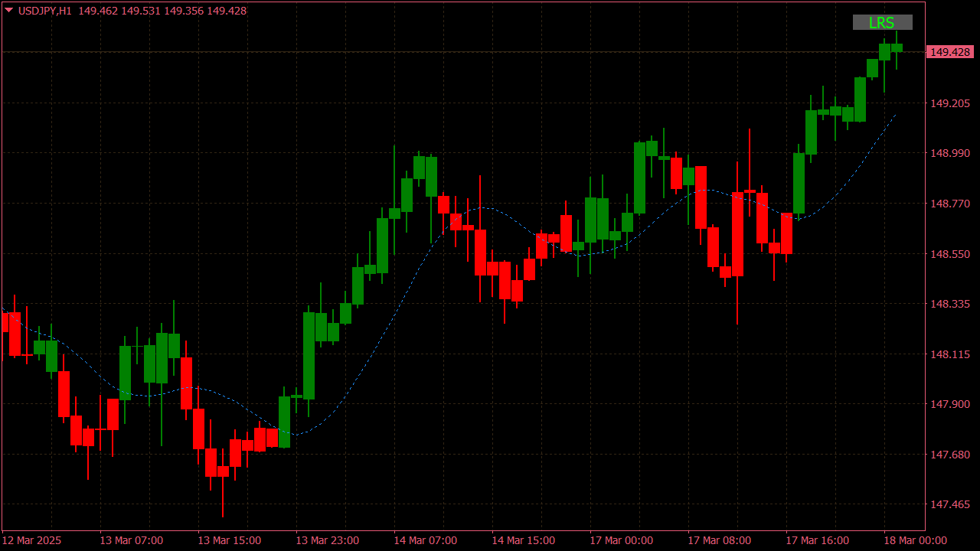Open the chart menu triangle beside USDJPY
The height and width of the screenshot is (551, 980).
[8, 11]
